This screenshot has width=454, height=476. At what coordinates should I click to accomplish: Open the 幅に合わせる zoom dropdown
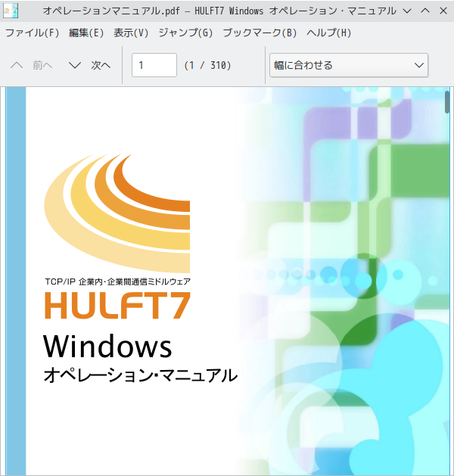point(349,65)
